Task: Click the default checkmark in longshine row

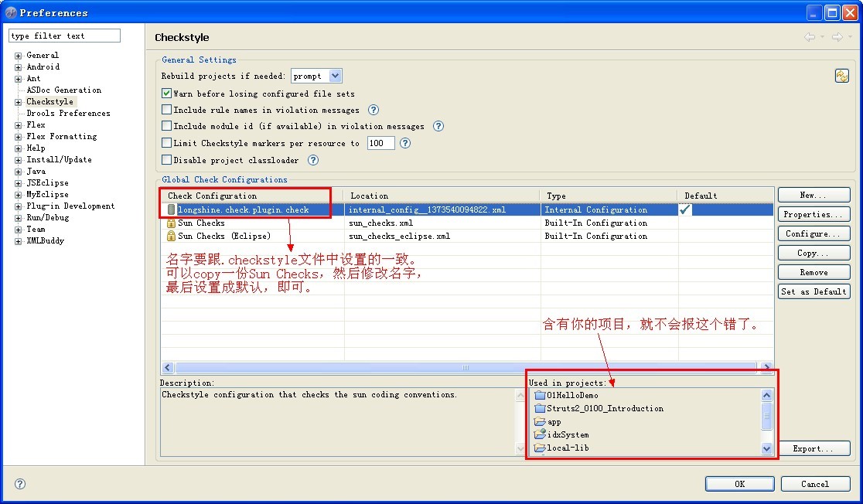Action: click(685, 209)
